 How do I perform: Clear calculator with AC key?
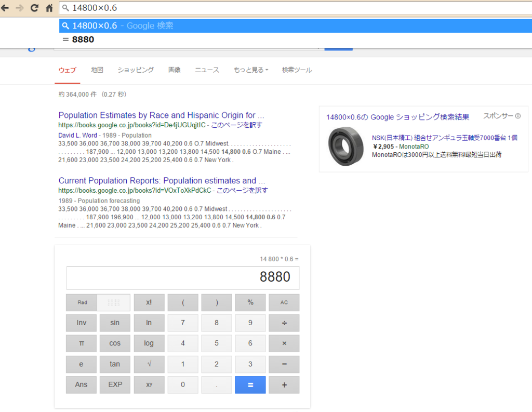[x=284, y=302]
